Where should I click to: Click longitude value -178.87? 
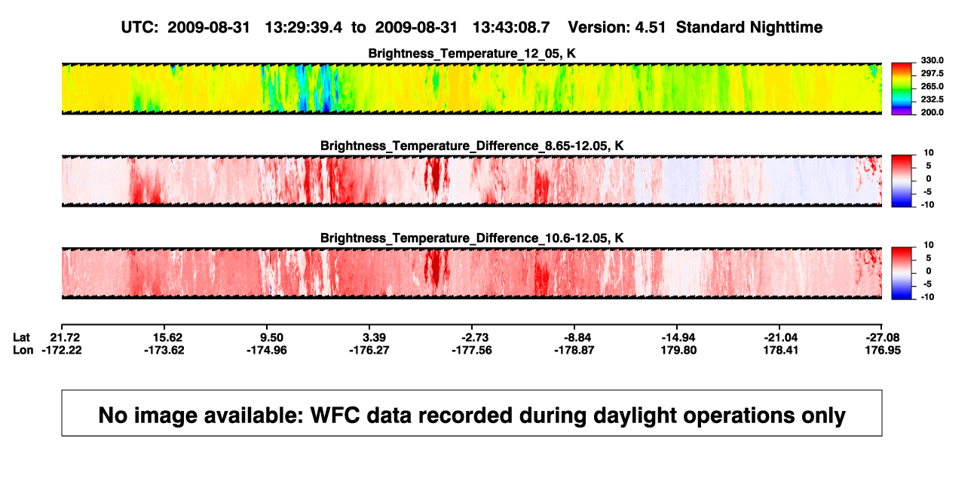point(574,350)
